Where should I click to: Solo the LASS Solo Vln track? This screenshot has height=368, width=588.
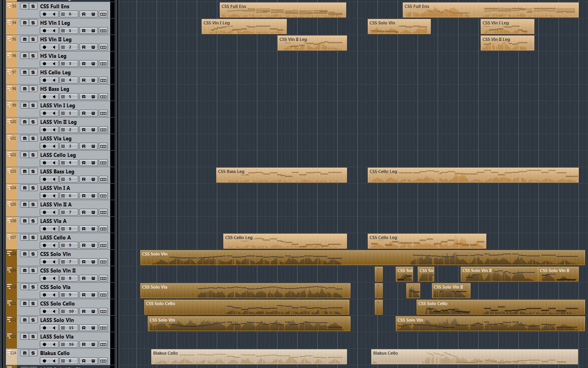click(x=33, y=320)
